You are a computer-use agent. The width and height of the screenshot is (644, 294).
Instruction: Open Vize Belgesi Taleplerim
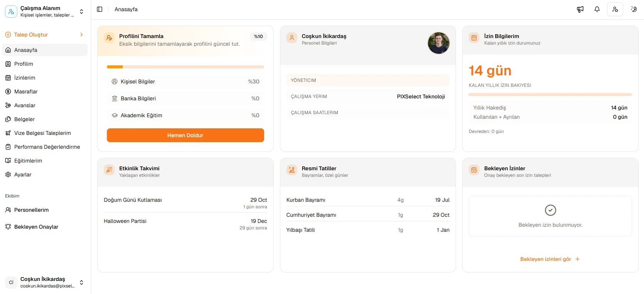[45, 133]
